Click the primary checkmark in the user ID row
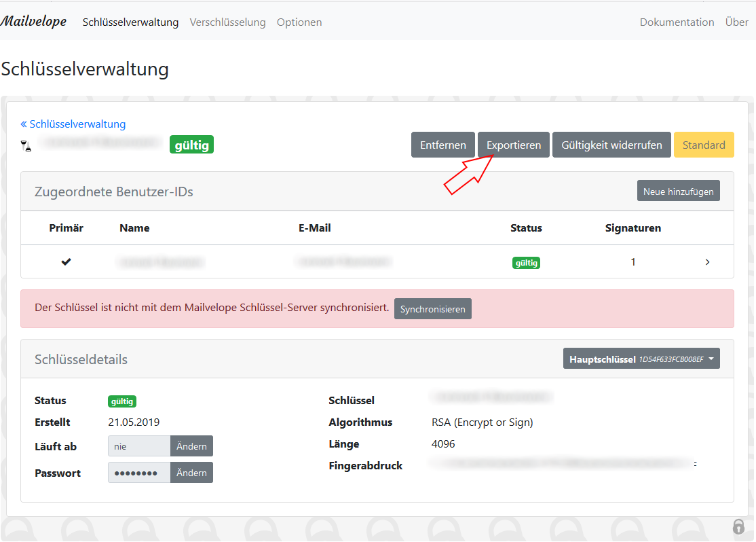756x542 pixels. 66,261
